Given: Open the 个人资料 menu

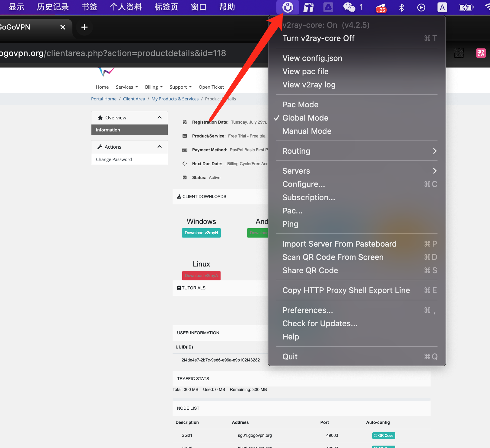Looking at the screenshot, I should tap(126, 7).
